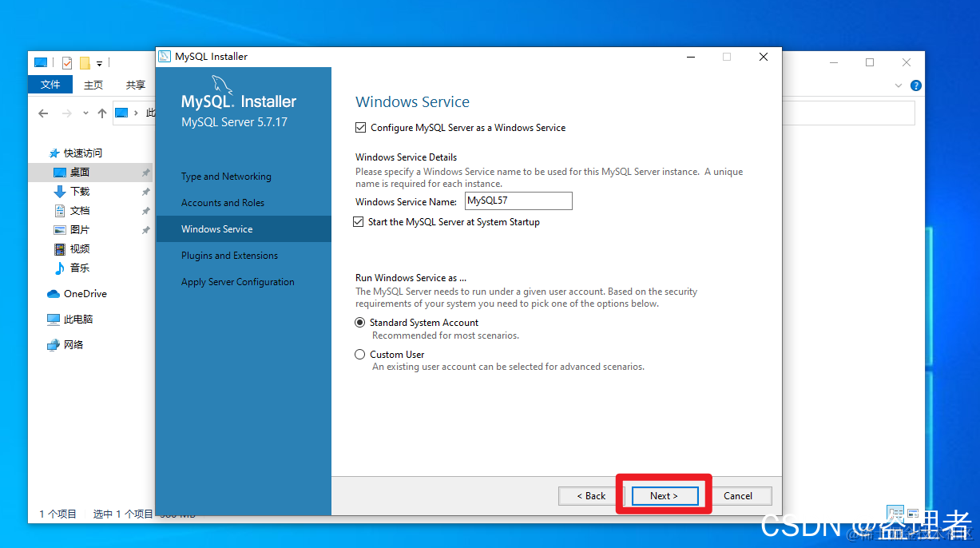Click the '1 个项目' status bar text
980x548 pixels.
(x=58, y=514)
